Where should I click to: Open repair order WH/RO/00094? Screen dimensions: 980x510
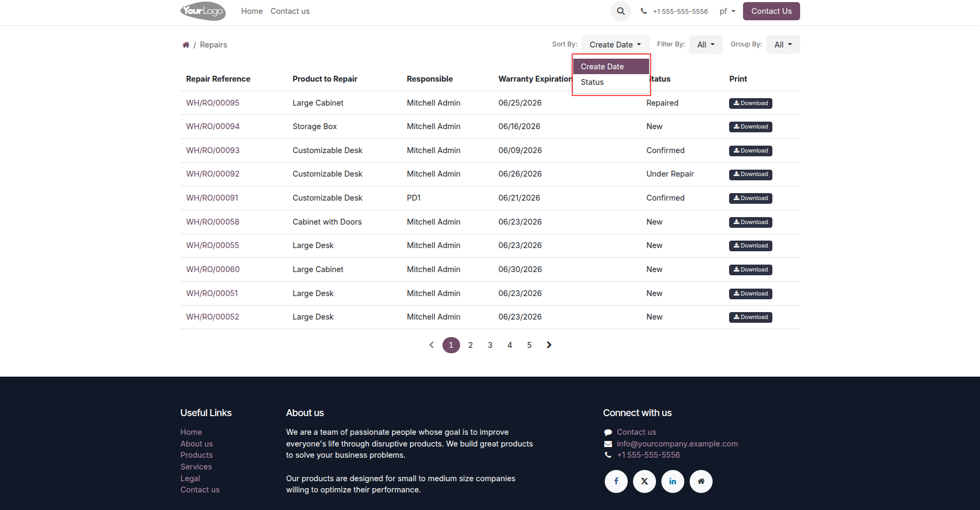click(212, 126)
